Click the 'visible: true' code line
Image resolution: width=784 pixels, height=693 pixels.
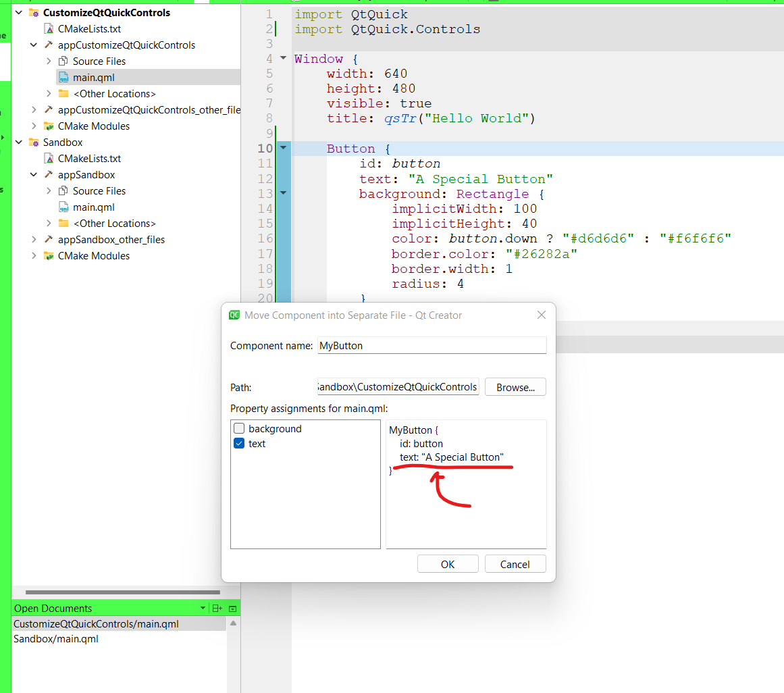pyautogui.click(x=379, y=103)
